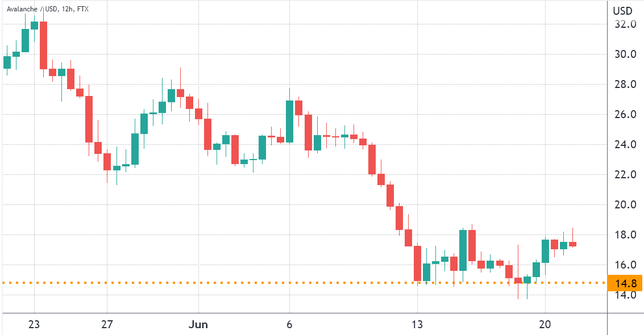Select date label 27 on time axis
Image resolution: width=644 pixels, height=335 pixels.
click(x=107, y=324)
